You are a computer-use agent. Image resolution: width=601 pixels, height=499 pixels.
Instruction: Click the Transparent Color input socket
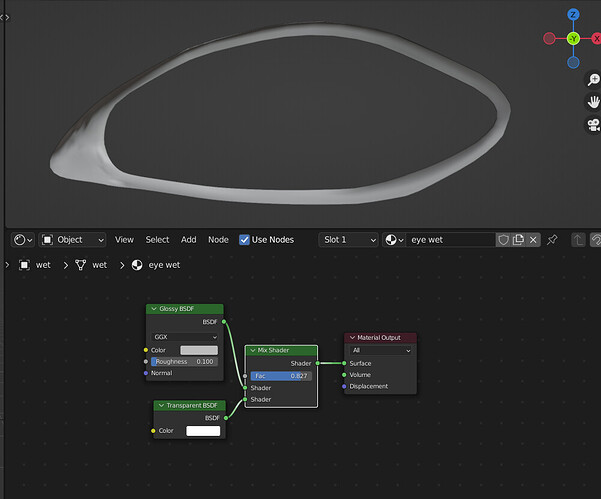pyautogui.click(x=153, y=431)
